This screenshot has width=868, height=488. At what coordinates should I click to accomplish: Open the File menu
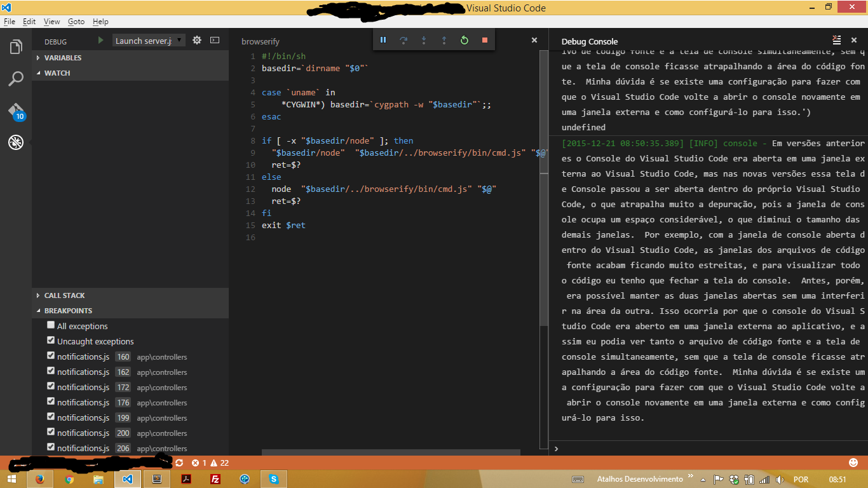point(10,21)
